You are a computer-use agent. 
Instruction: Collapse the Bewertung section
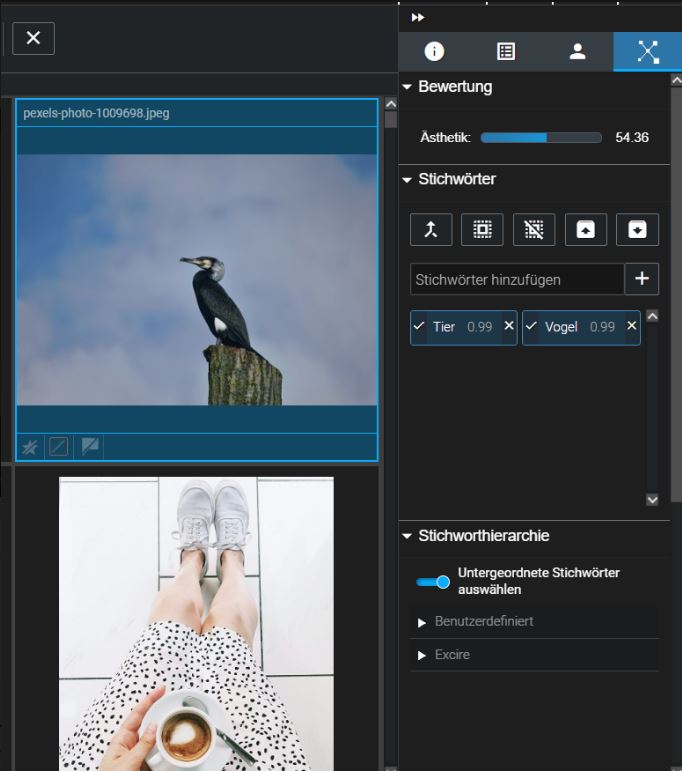click(x=407, y=87)
